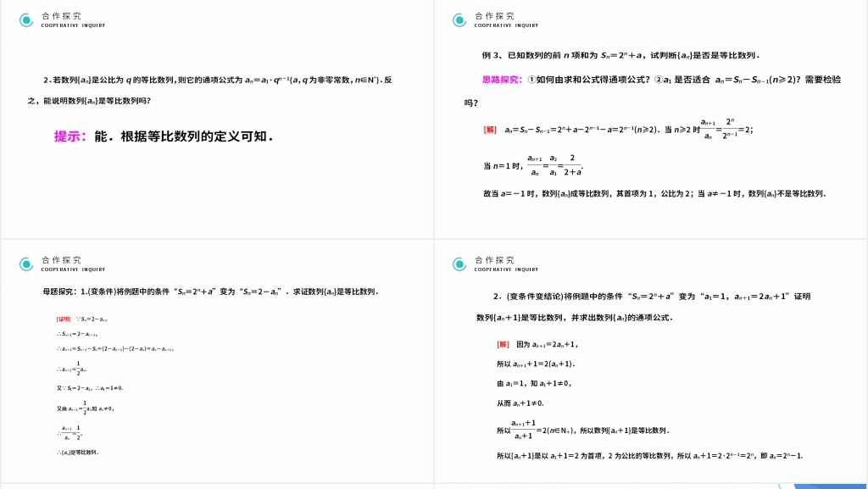
Task: Click the magenta 思路探究: label
Action: click(x=502, y=80)
